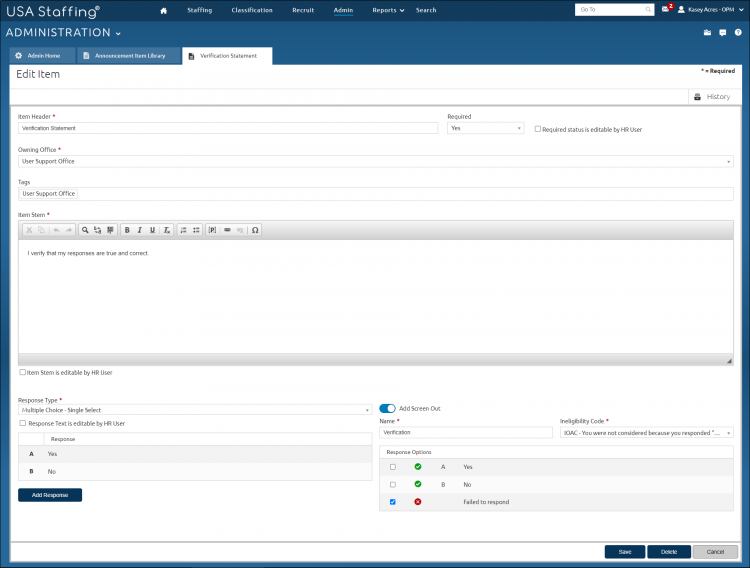Click the user profile icon

point(681,10)
